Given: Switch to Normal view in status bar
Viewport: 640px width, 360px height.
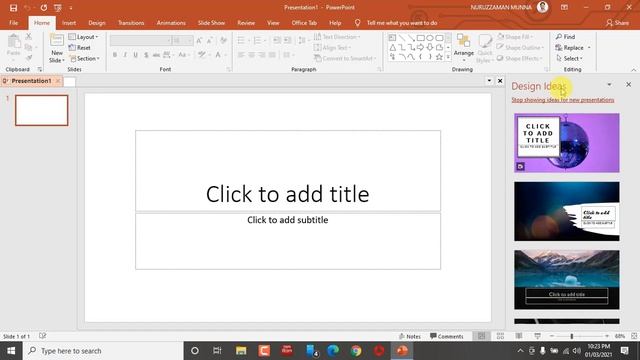Looking at the screenshot, I should pos(482,336).
